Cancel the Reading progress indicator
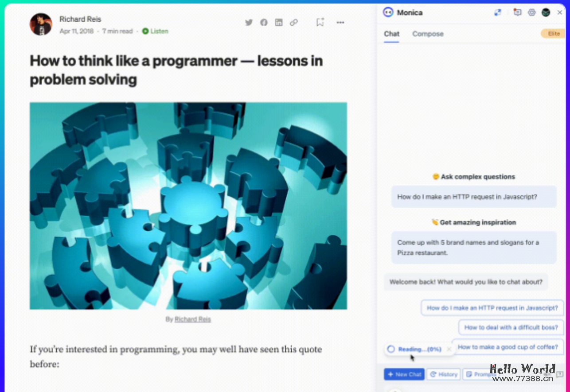570x392 pixels. tap(449, 349)
